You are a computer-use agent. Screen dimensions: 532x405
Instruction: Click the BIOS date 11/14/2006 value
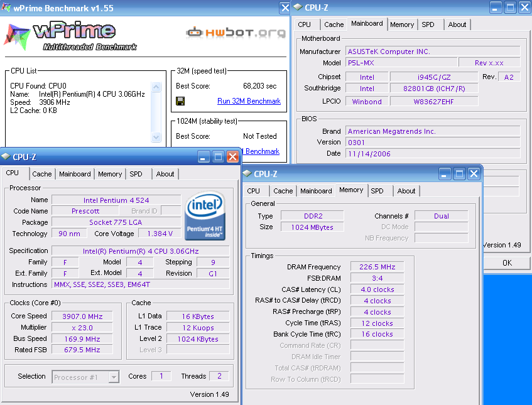click(433, 154)
